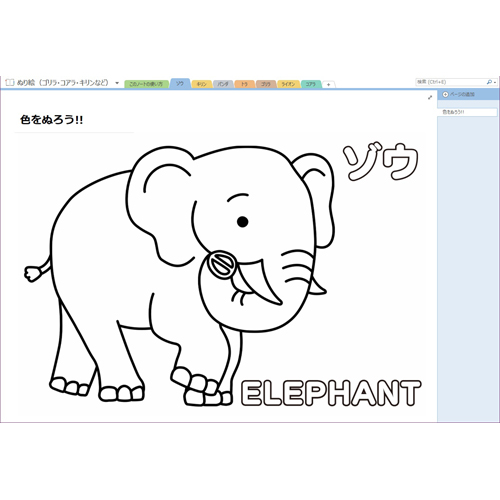The image size is (500, 500).
Task: Create a new section with the plus tab
Action: click(328, 85)
